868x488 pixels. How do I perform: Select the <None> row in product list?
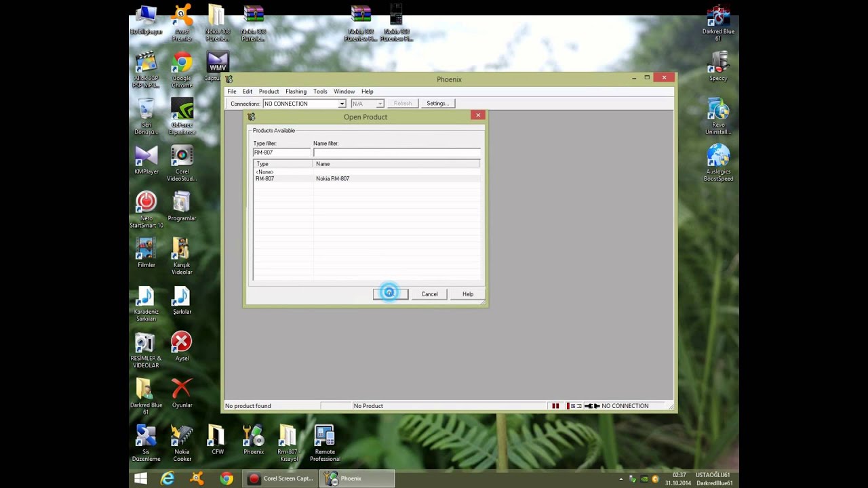tap(367, 172)
